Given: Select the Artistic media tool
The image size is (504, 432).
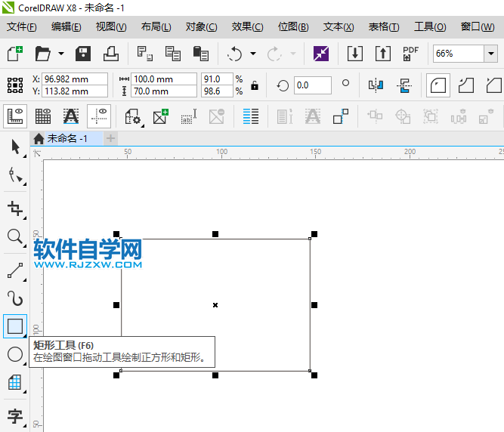Looking at the screenshot, I should [x=15, y=299].
